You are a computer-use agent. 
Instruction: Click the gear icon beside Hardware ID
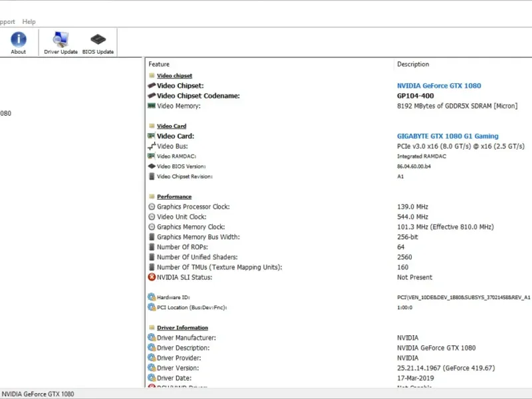(x=152, y=297)
